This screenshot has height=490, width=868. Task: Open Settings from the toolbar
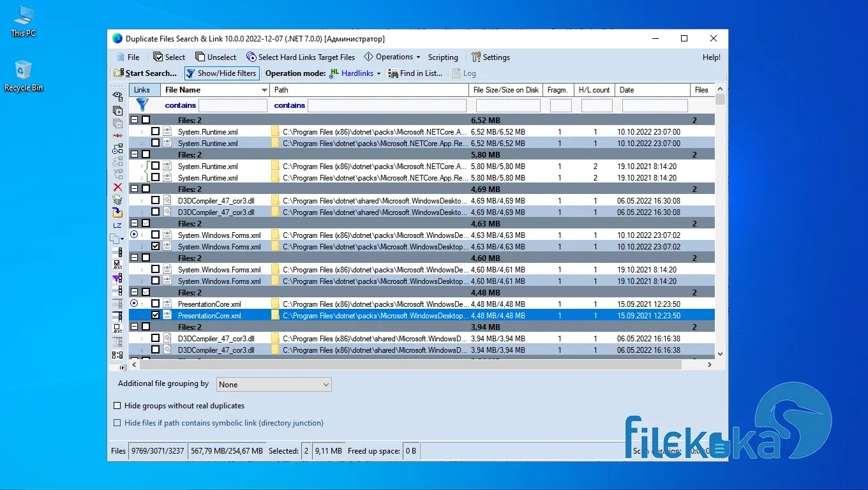coord(491,57)
